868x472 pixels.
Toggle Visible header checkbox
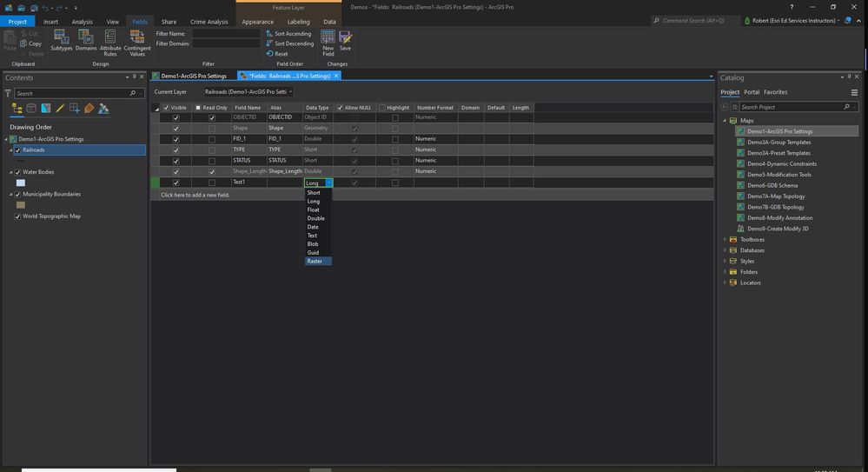pyautogui.click(x=166, y=108)
